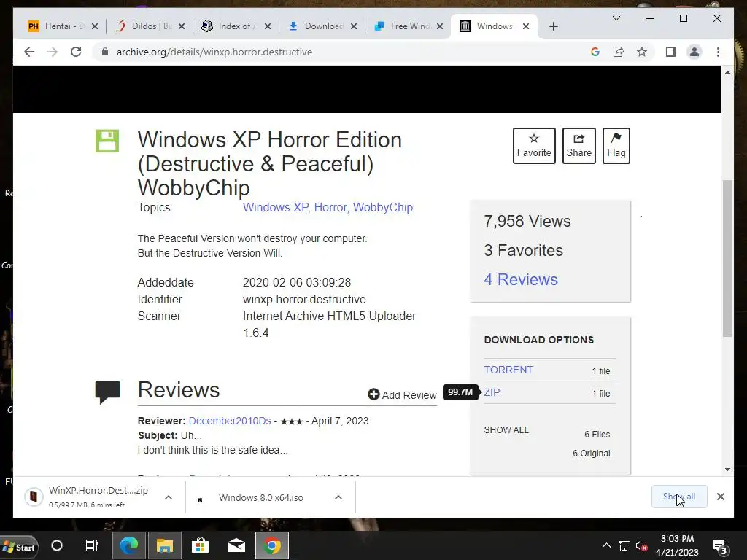Open the Chrome profile avatar

(694, 52)
